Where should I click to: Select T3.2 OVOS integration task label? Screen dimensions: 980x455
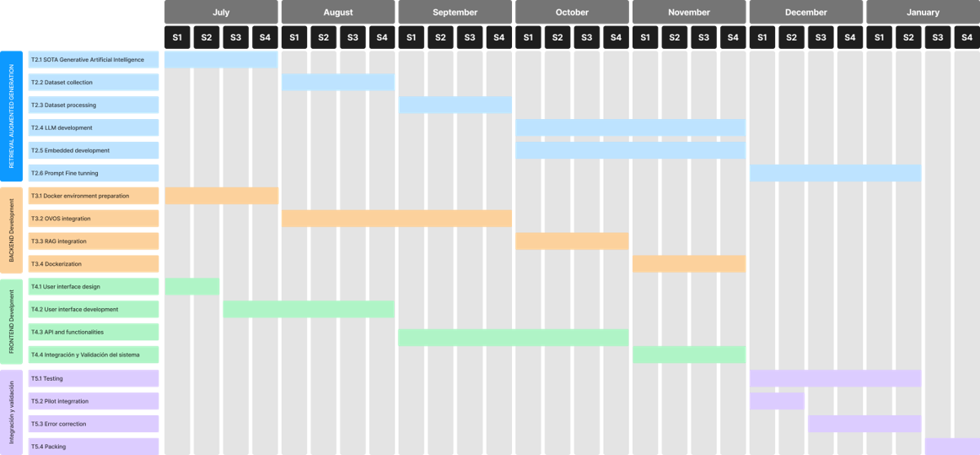94,219
